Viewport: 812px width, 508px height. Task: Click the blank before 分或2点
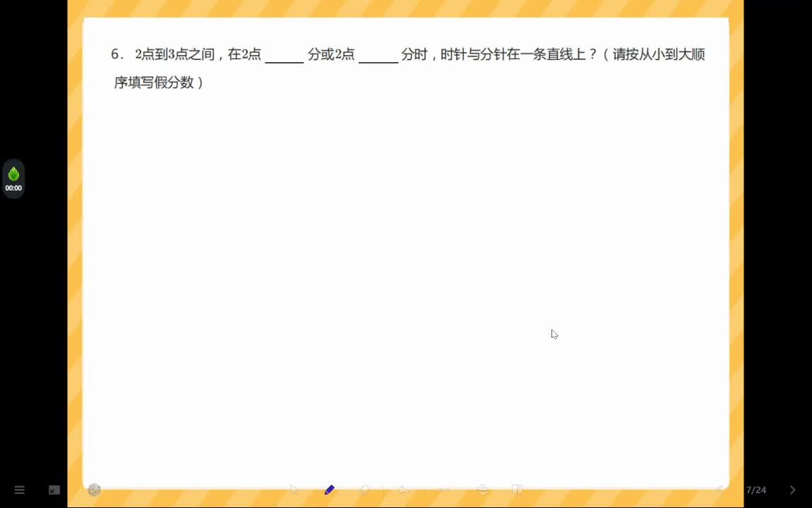click(x=285, y=56)
